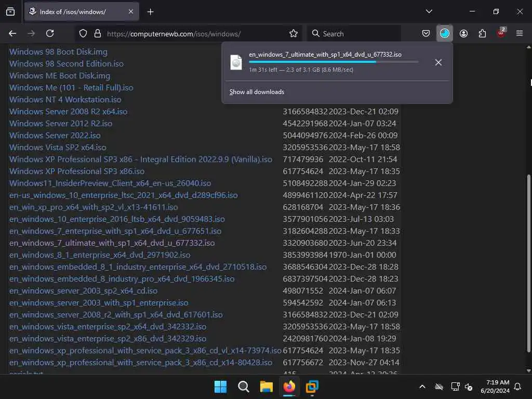Open en_windows_vista_enterprise_sp2_x64 link
Screen dimensions: 532x399
tap(108, 326)
